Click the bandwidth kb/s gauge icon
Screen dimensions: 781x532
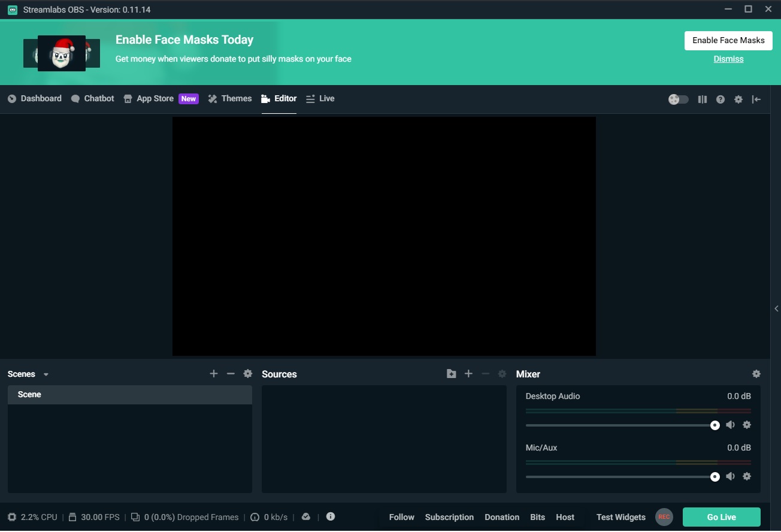255,517
